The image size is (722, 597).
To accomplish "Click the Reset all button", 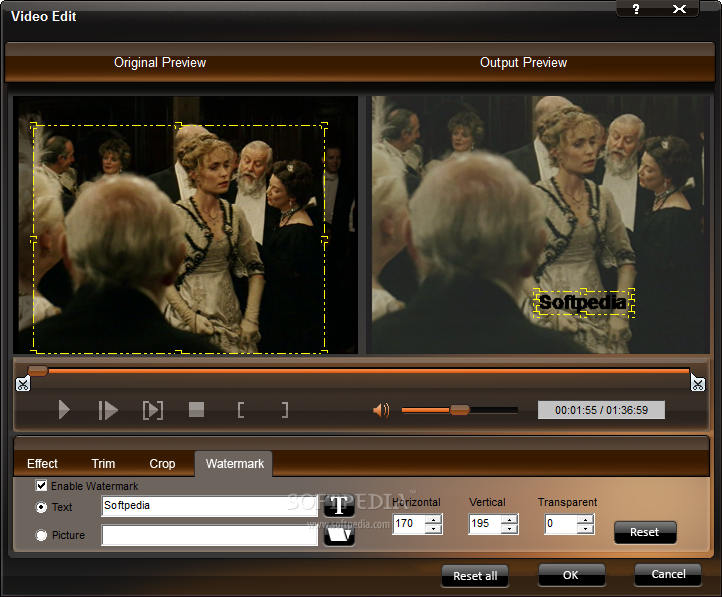I will tap(475, 576).
